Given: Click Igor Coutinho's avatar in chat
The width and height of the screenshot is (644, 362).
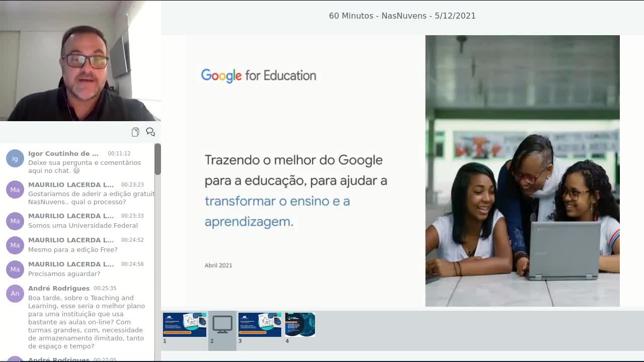Looking at the screenshot, I should tap(15, 158).
